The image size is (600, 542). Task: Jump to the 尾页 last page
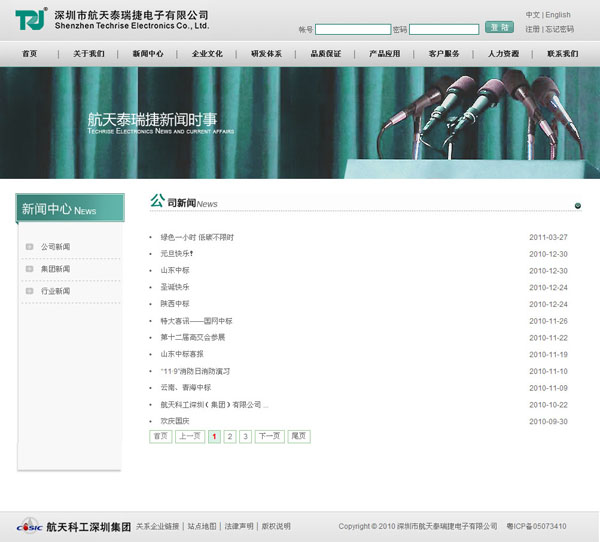(x=298, y=437)
